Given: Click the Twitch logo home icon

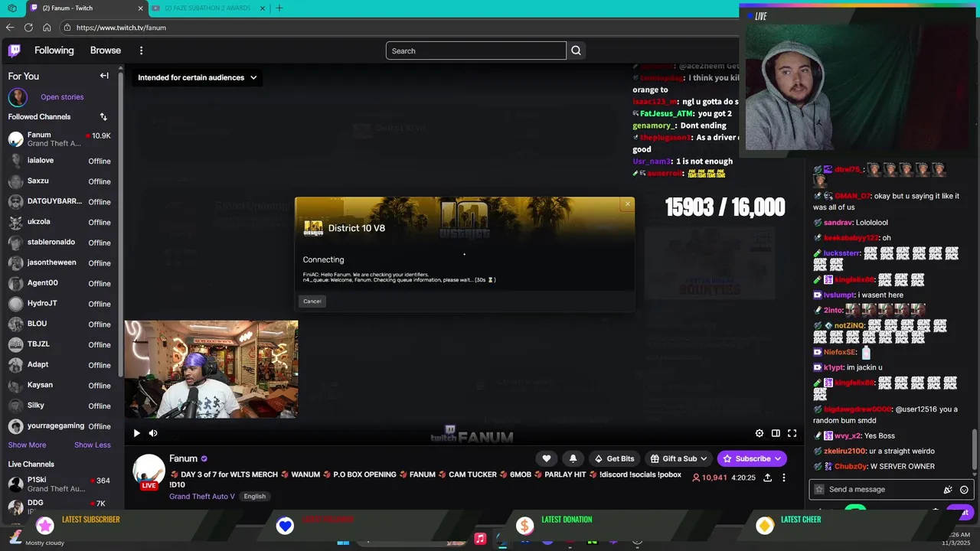Looking at the screenshot, I should pos(15,51).
